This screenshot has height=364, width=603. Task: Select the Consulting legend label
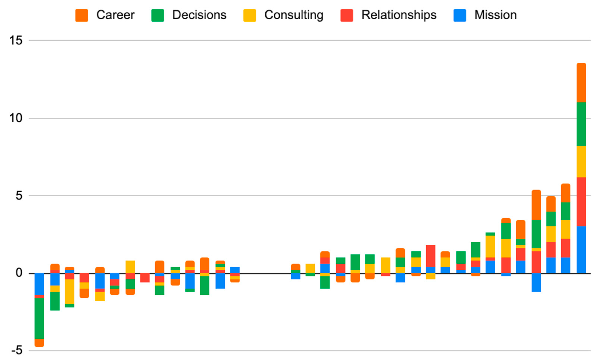pos(294,15)
